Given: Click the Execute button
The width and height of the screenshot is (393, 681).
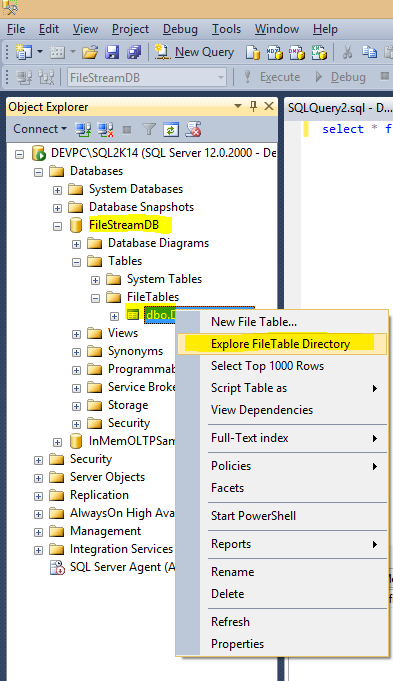Looking at the screenshot, I should click(x=272, y=77).
